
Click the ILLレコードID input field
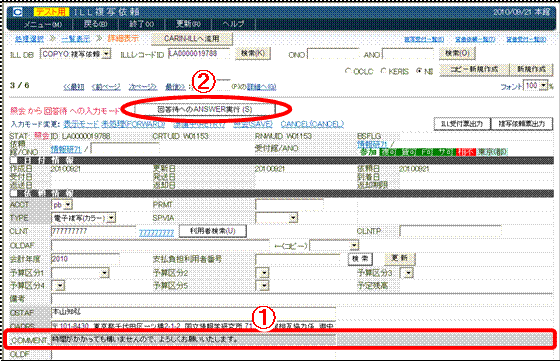point(199,54)
